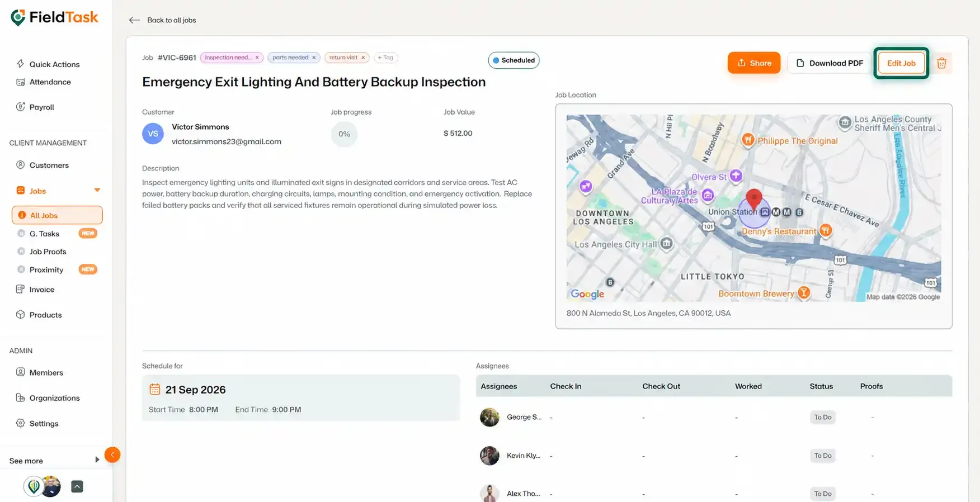Click the Edit Job button

(x=901, y=63)
